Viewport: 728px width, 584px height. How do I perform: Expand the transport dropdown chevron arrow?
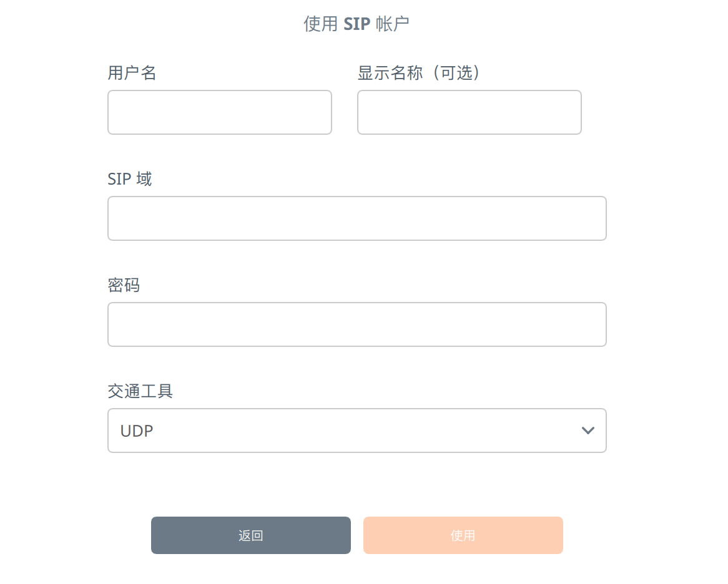(x=588, y=431)
